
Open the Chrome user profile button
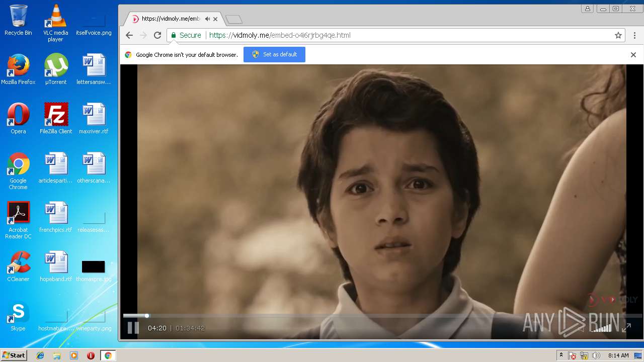tap(587, 9)
